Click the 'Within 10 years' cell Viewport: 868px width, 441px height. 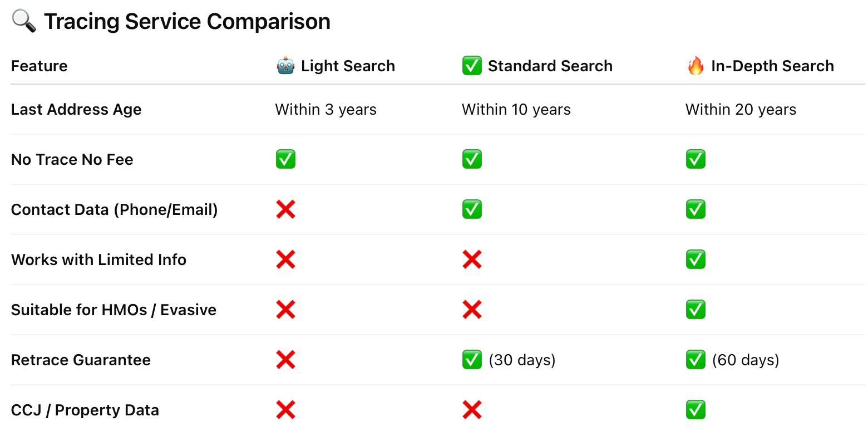click(516, 110)
